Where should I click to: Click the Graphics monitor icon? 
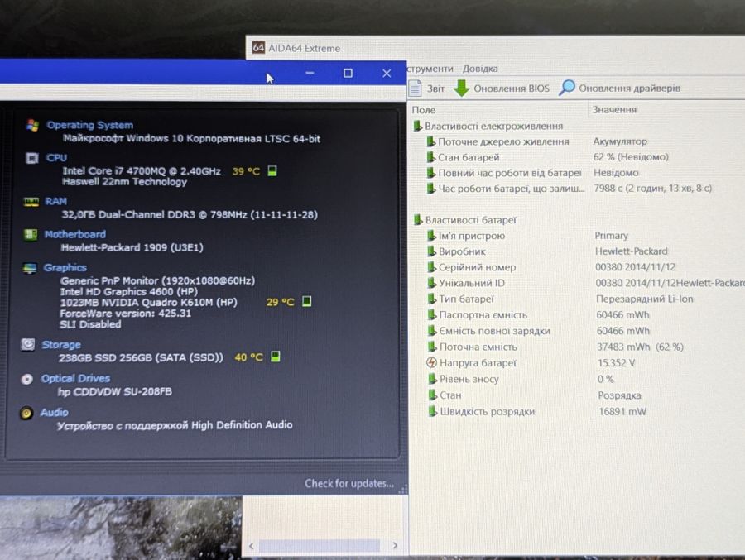pyautogui.click(x=30, y=268)
